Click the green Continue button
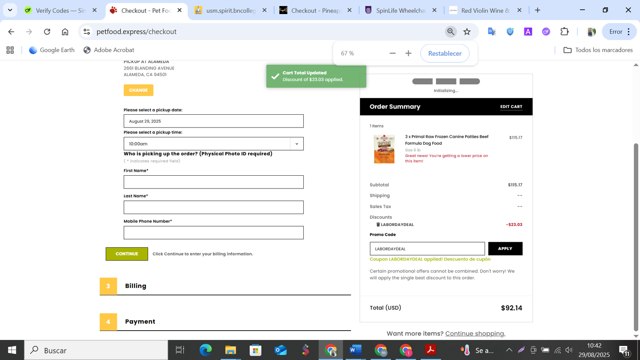This screenshot has width=640, height=360. [x=127, y=254]
